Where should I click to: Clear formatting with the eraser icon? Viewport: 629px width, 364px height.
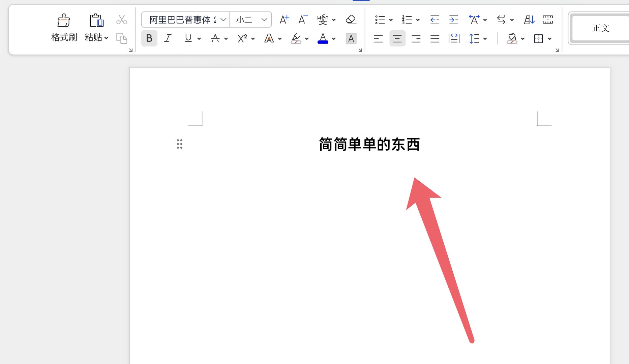351,19
